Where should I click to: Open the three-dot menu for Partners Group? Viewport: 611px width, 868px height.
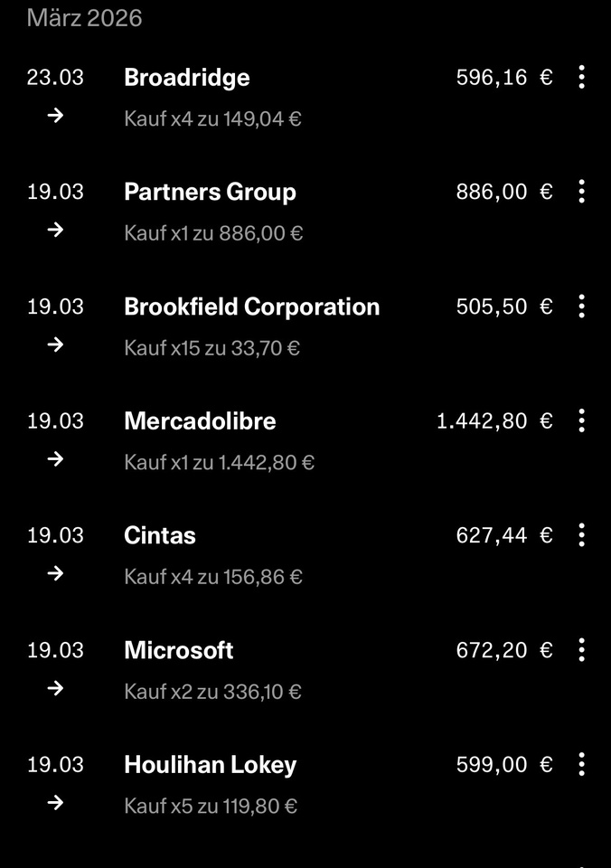click(x=581, y=192)
